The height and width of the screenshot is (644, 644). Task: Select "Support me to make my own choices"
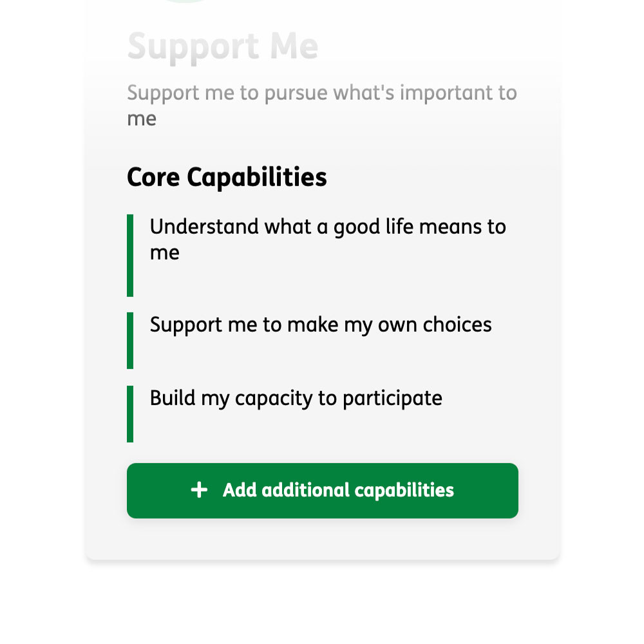(x=320, y=325)
